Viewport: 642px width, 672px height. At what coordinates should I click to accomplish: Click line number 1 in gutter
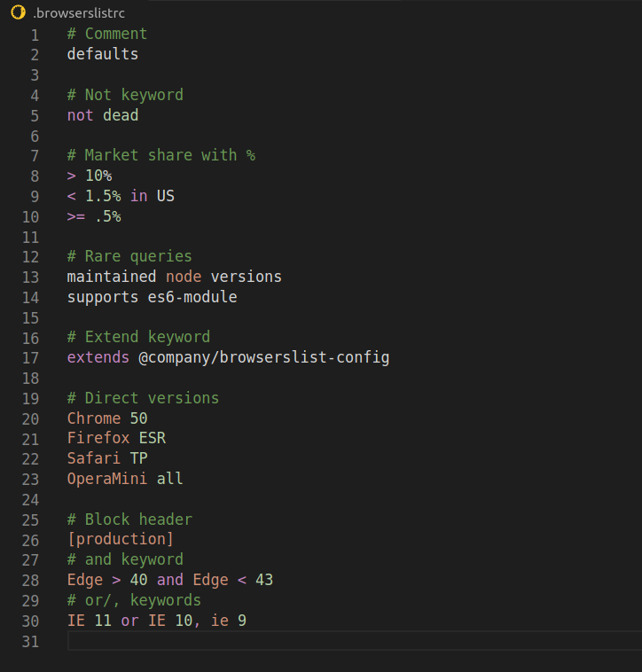(x=35, y=35)
